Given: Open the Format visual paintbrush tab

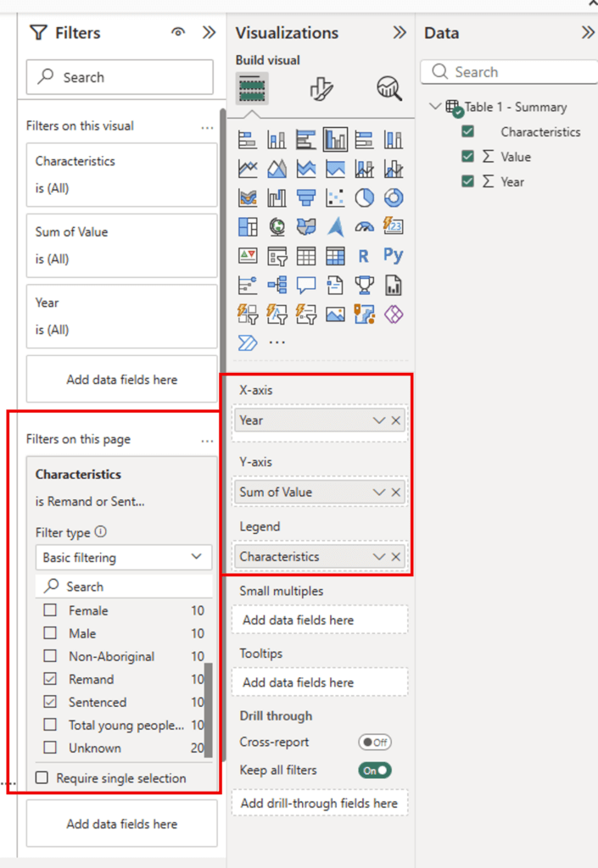Looking at the screenshot, I should 321,89.
